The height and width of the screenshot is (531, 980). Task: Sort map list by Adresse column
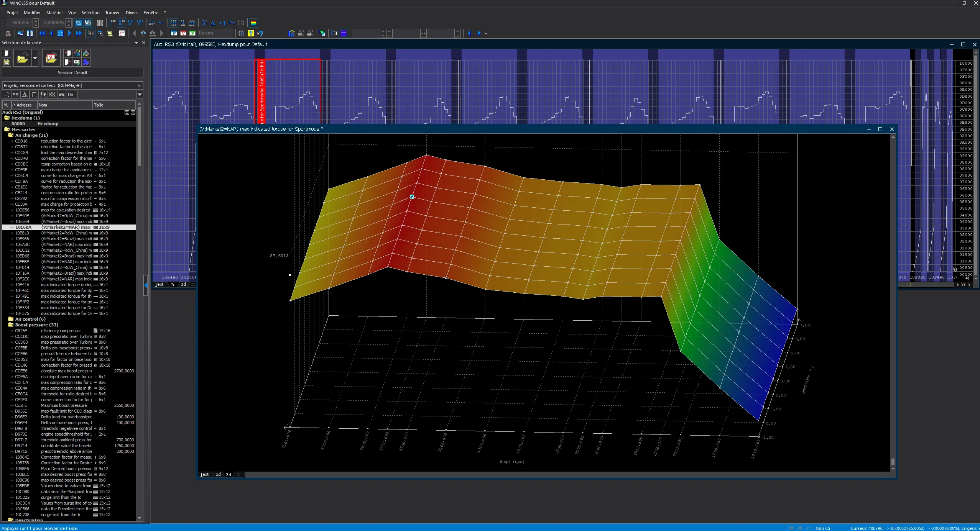(24, 105)
